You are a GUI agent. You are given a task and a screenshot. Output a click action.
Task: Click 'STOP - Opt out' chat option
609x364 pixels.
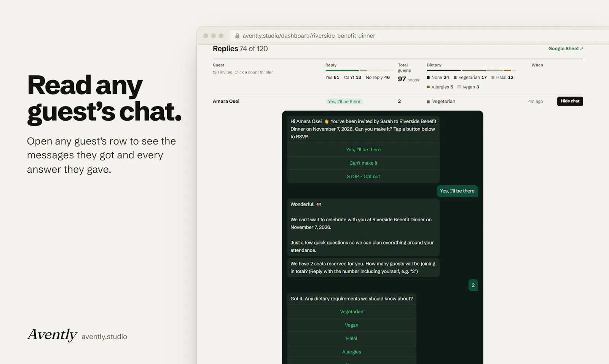coord(363,176)
